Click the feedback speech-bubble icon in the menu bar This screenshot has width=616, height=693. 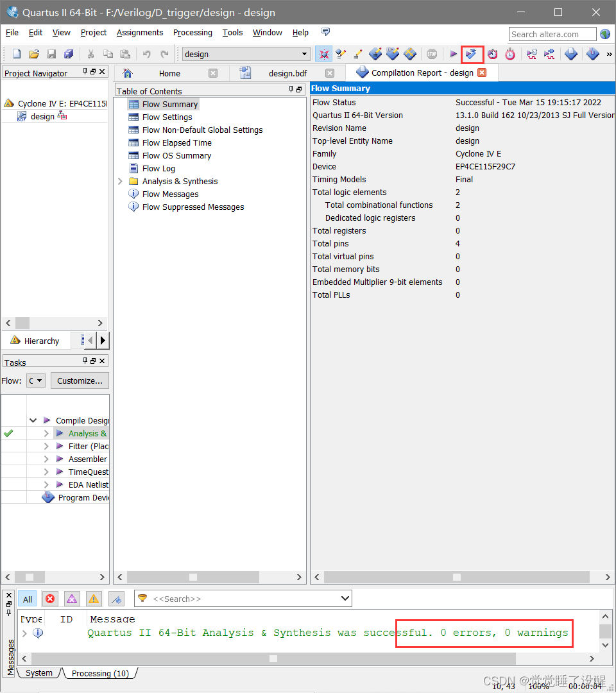click(x=325, y=32)
